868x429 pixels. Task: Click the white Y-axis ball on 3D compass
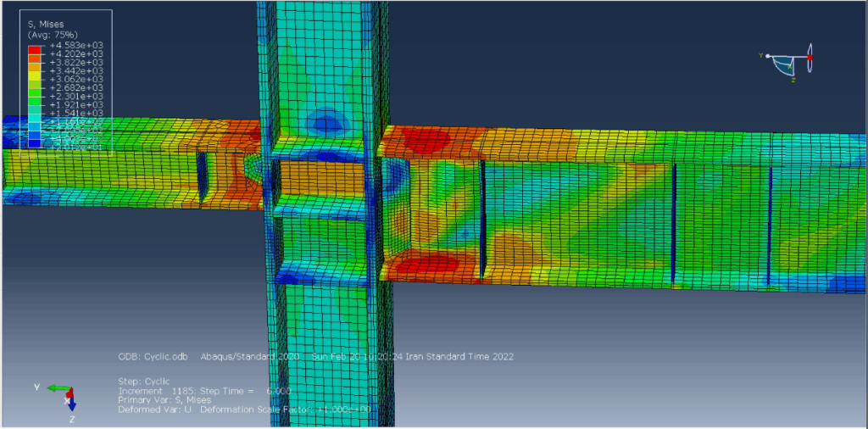click(768, 56)
